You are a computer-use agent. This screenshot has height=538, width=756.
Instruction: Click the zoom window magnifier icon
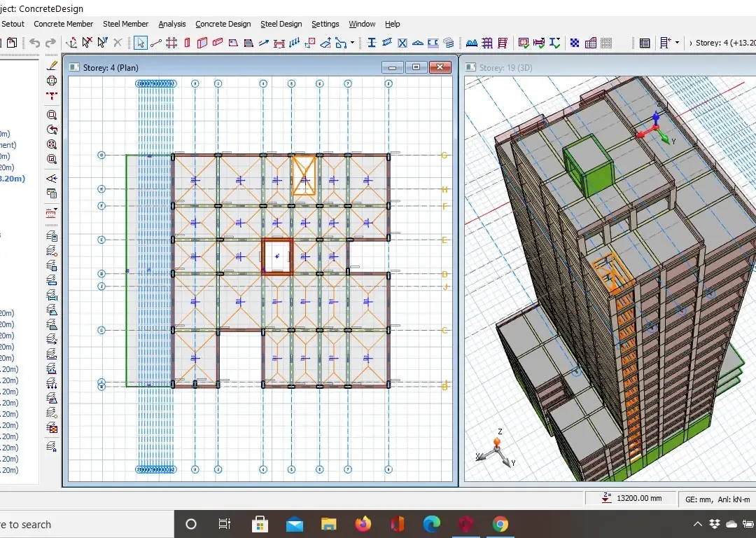click(52, 115)
